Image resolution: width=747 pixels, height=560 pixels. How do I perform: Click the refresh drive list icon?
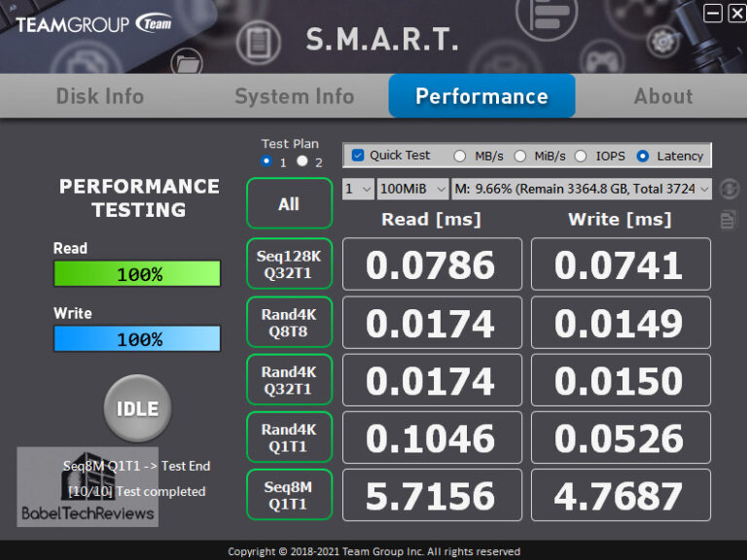pyautogui.click(x=729, y=189)
